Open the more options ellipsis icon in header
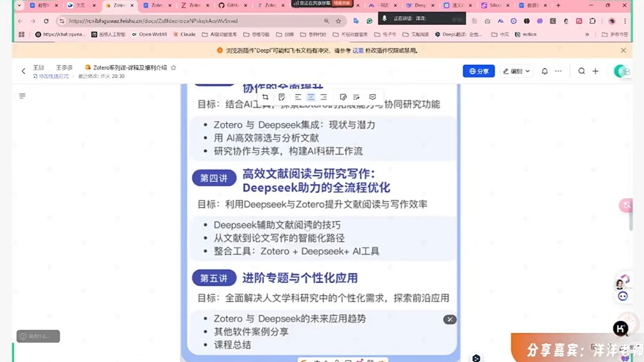The height and width of the screenshot is (362, 644). click(558, 71)
